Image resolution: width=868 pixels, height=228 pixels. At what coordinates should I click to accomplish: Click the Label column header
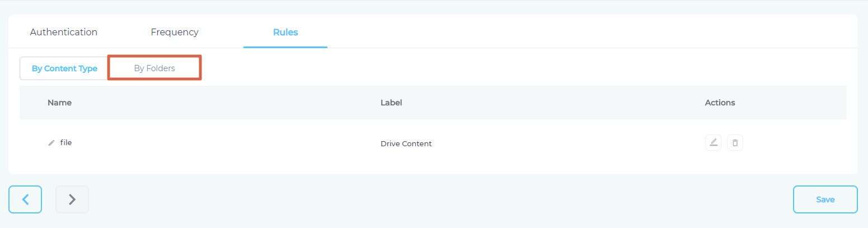(x=391, y=103)
